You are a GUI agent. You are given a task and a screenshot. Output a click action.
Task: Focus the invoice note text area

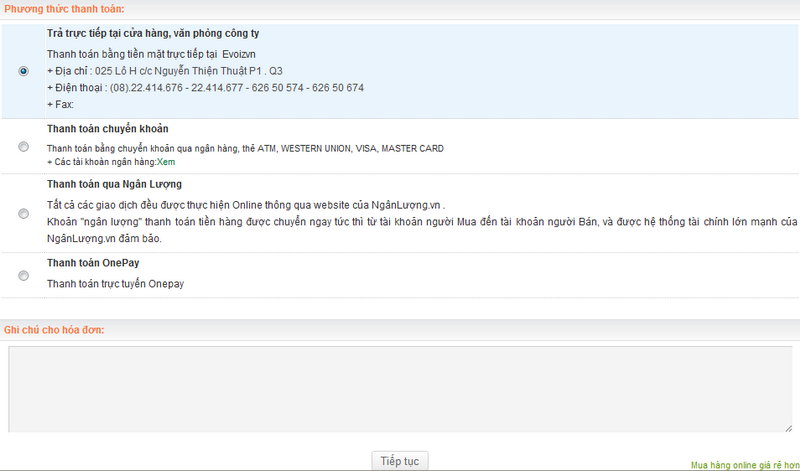(400, 389)
